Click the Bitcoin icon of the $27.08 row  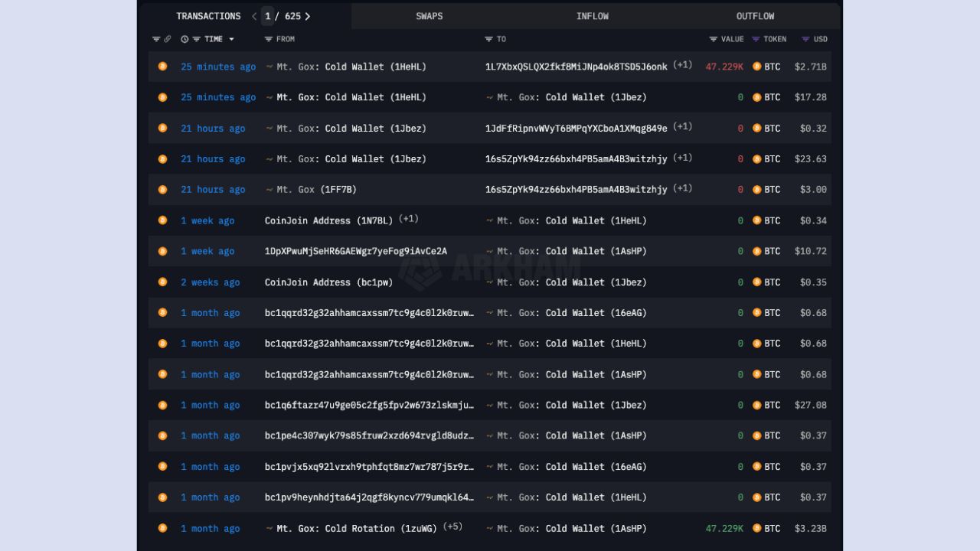(162, 405)
